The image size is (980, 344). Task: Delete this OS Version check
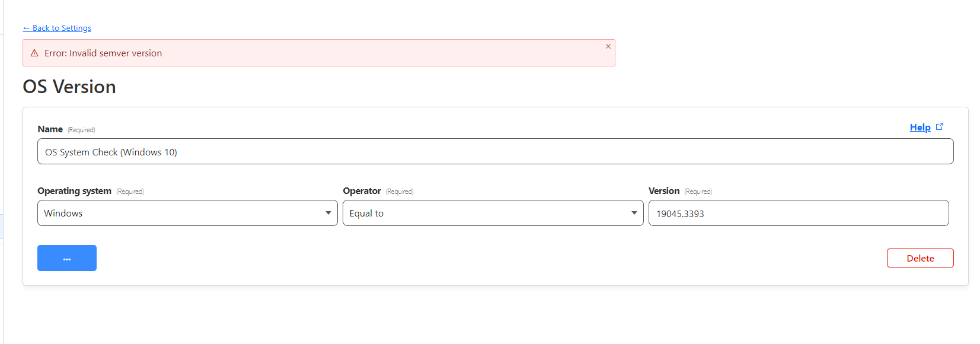[x=920, y=258]
